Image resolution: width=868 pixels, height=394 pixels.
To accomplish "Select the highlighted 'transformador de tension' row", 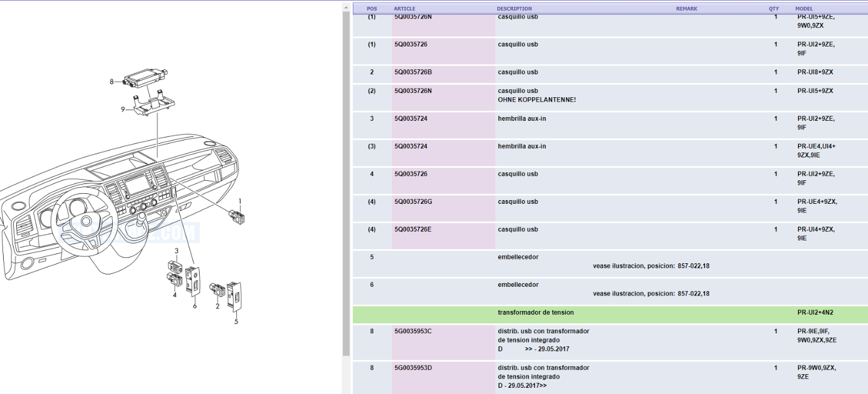I will [610, 314].
